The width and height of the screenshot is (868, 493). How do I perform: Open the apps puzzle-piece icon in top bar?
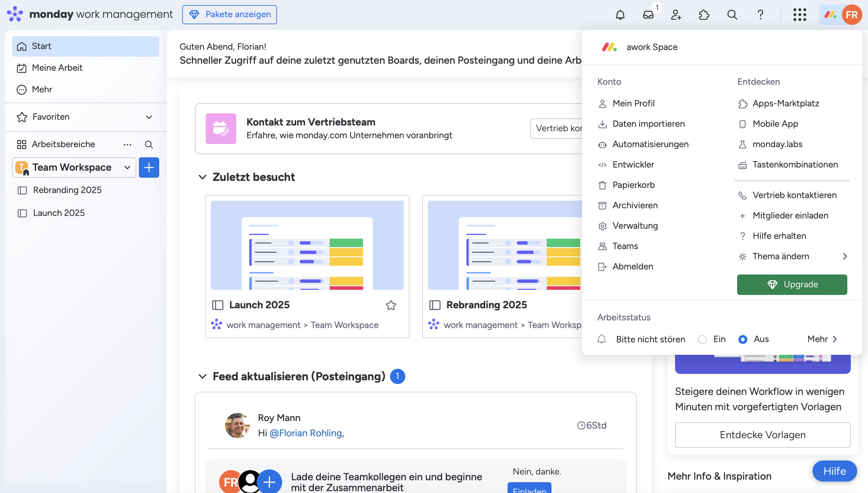[x=704, y=15]
